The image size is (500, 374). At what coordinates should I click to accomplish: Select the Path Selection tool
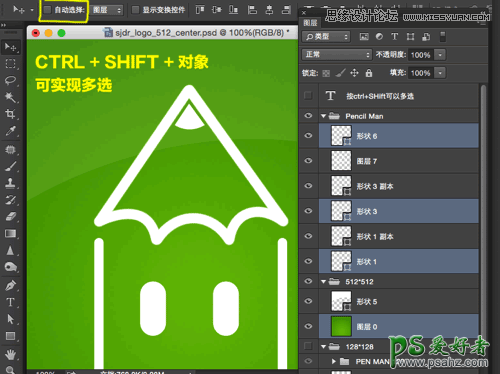10,319
